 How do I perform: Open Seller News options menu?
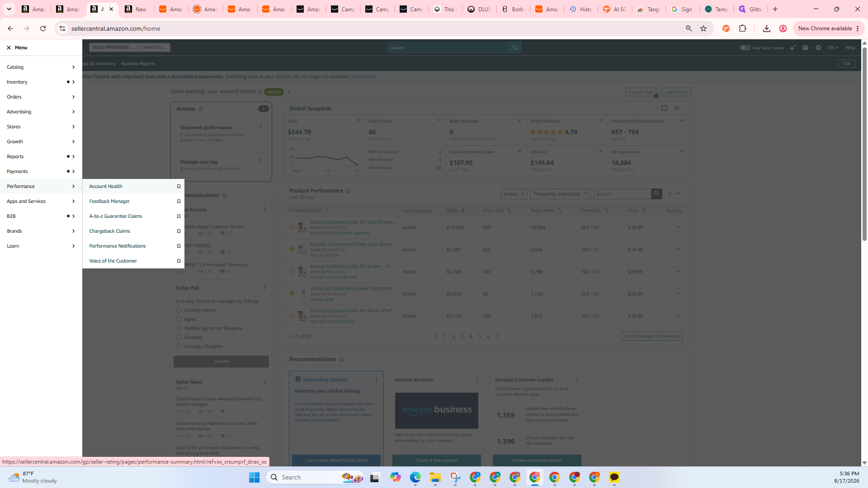[265, 382]
